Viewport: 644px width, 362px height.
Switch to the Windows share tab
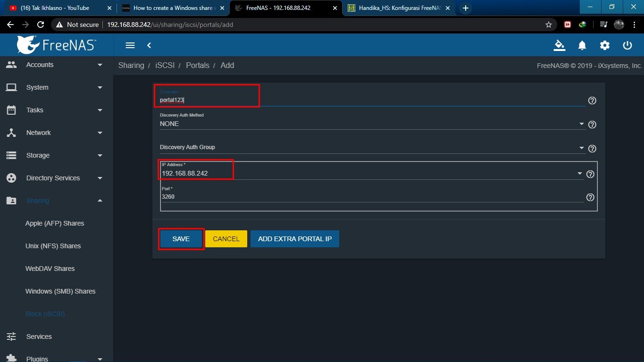pos(172,8)
